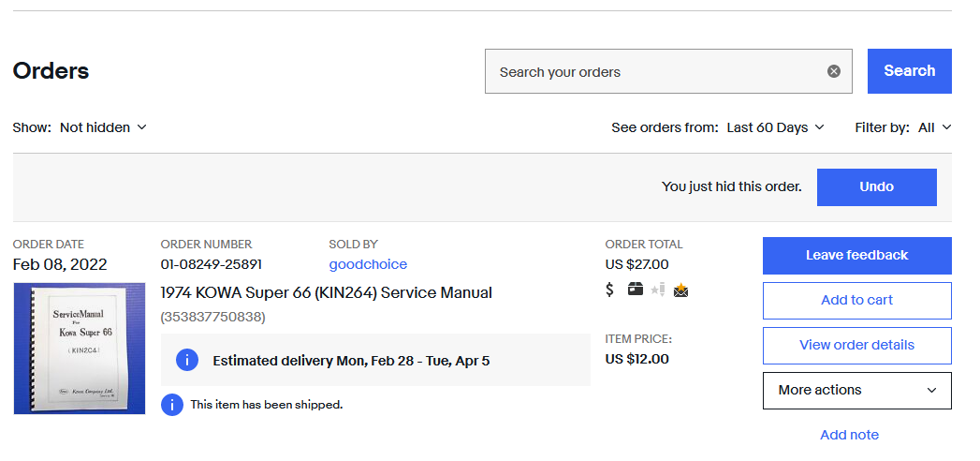Screen dimensions: 980x461
Task: Click the dollar sign paid status icon
Action: pyautogui.click(x=610, y=290)
